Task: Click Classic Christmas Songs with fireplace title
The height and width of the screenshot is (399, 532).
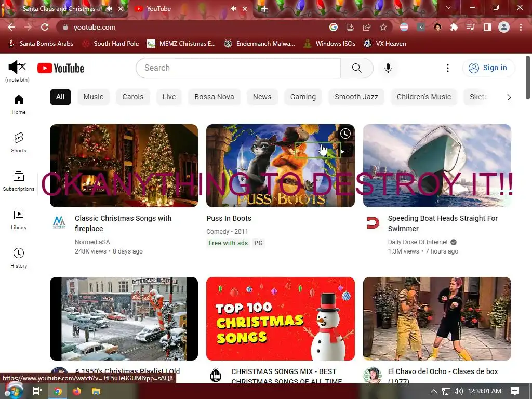Action: 123,223
